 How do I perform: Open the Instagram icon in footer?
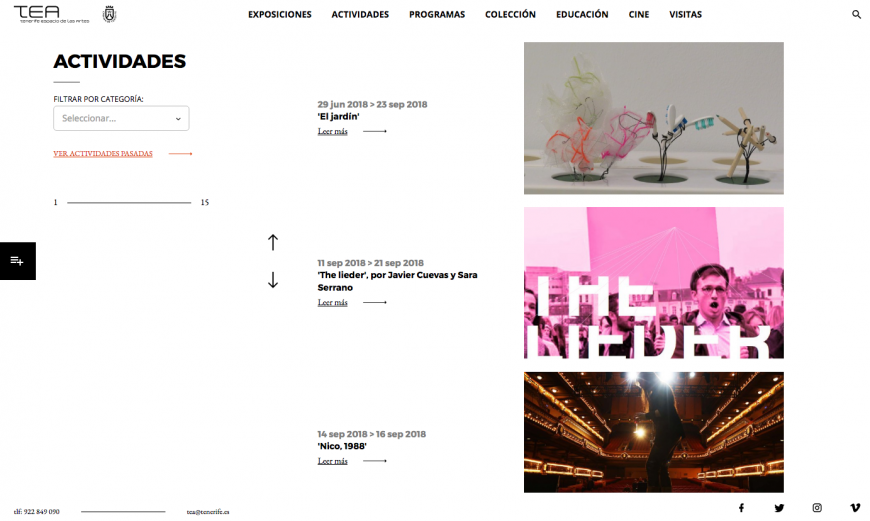817,508
